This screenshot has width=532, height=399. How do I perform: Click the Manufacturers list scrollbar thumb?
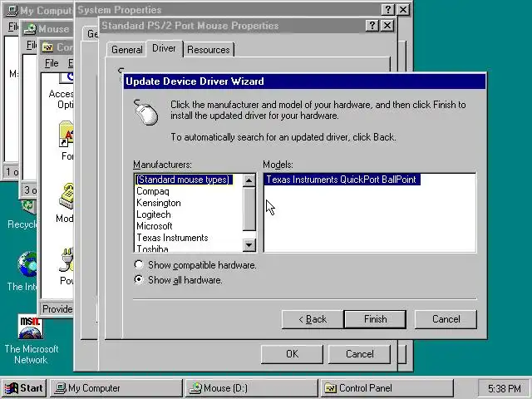click(249, 209)
